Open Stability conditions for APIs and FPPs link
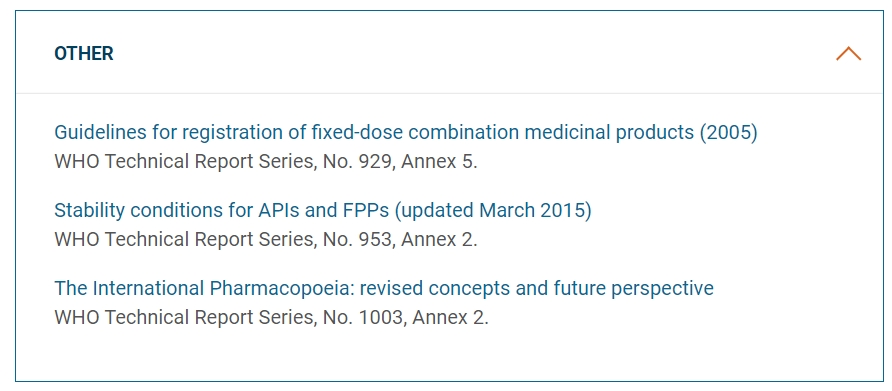The height and width of the screenshot is (391, 892). 323,211
